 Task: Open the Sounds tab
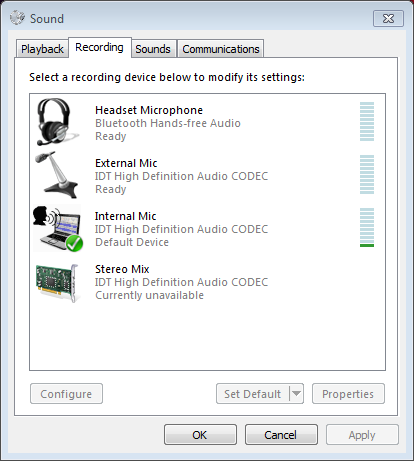153,49
